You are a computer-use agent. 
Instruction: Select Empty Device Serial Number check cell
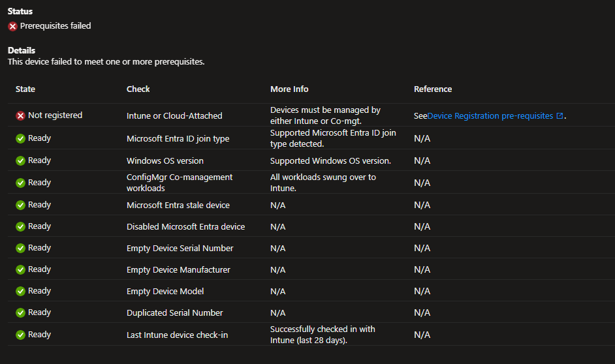180,248
